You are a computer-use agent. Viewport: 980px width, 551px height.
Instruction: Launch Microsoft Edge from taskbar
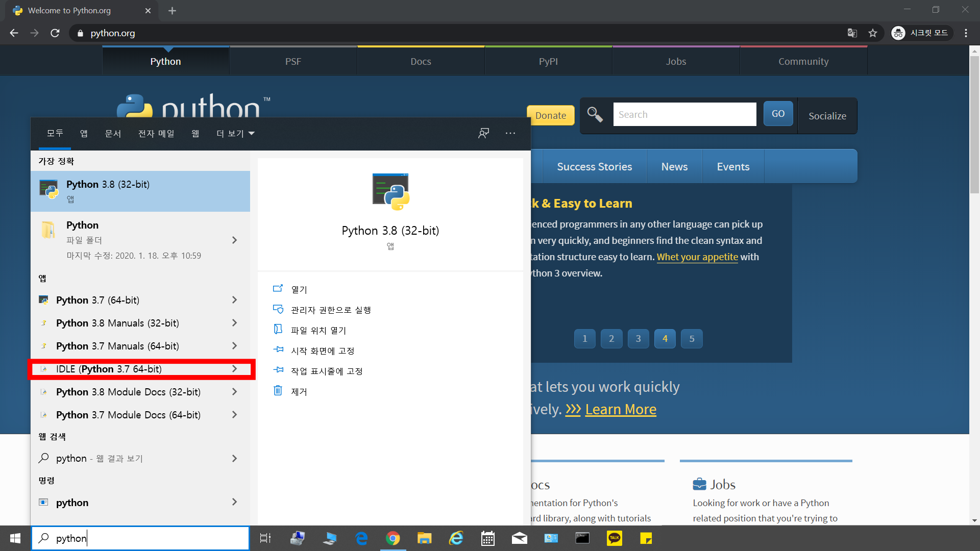(x=361, y=538)
